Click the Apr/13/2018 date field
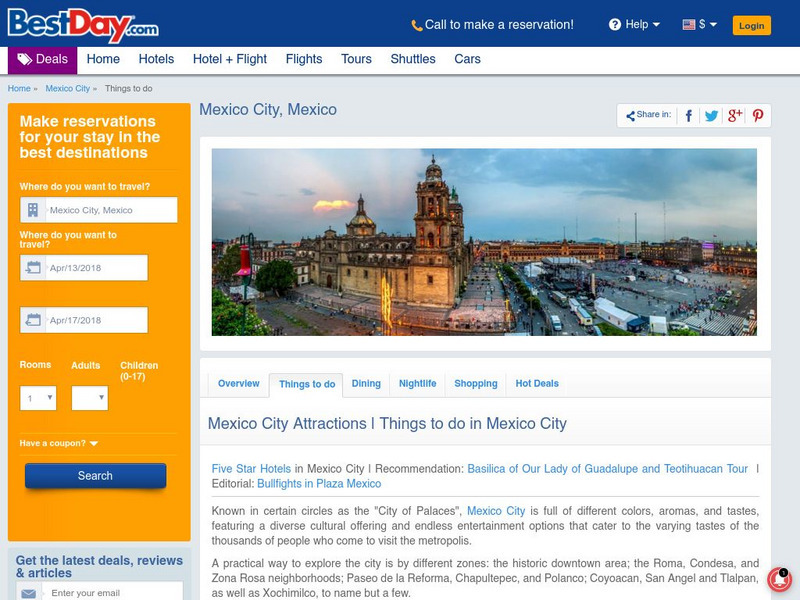The width and height of the screenshot is (800, 600). [x=84, y=267]
